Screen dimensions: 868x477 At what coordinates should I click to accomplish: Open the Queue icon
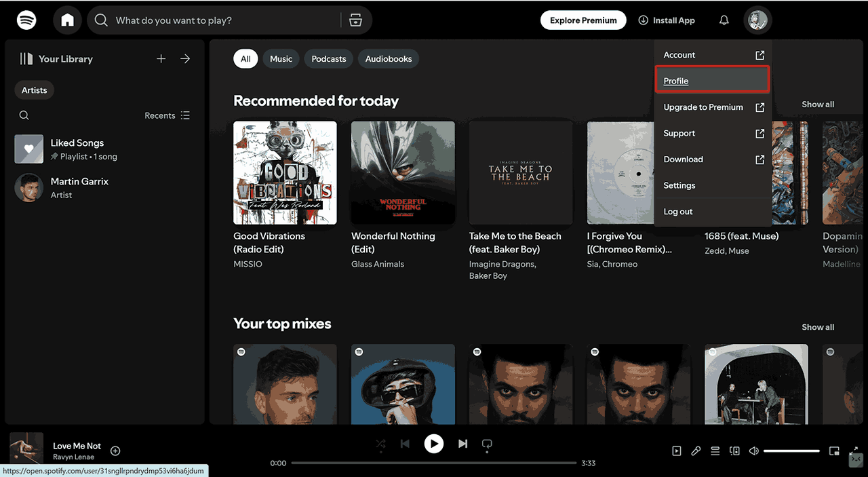tap(715, 451)
